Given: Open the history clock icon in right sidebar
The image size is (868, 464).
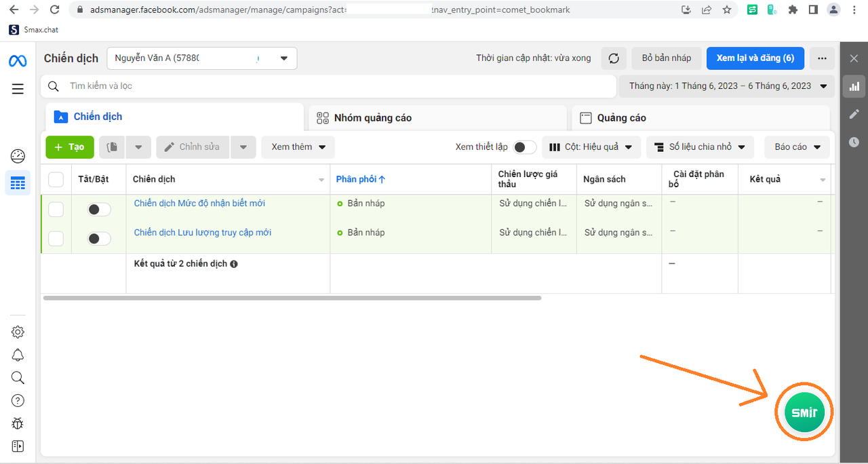Looking at the screenshot, I should 854,142.
